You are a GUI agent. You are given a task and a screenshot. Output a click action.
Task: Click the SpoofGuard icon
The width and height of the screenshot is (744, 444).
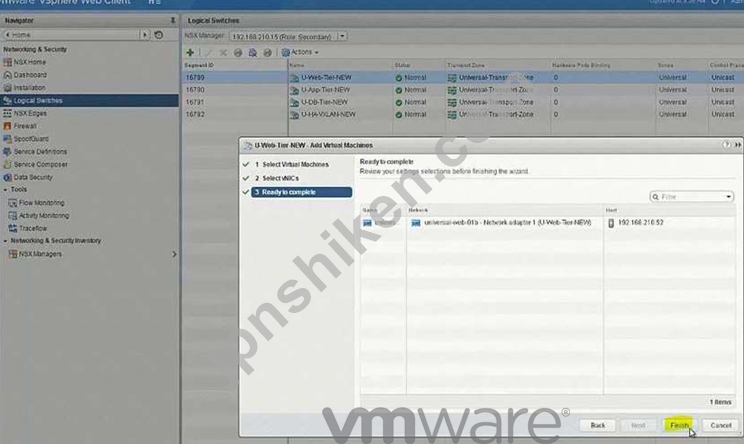point(7,139)
